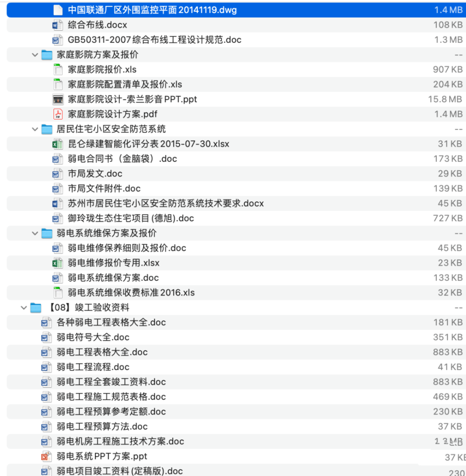Collapse the 弱电系统维保方案及报价 folder chevron

[34, 233]
